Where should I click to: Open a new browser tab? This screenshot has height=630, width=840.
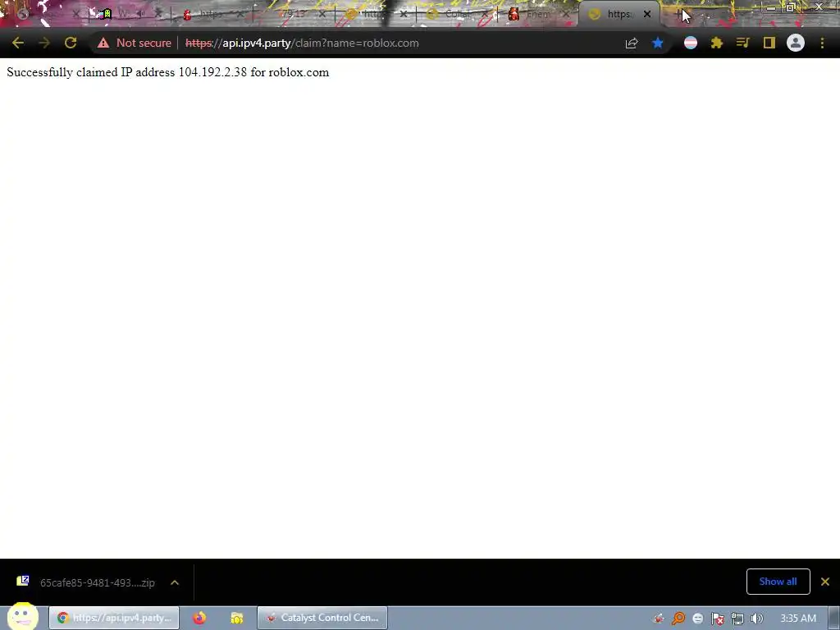click(x=678, y=15)
